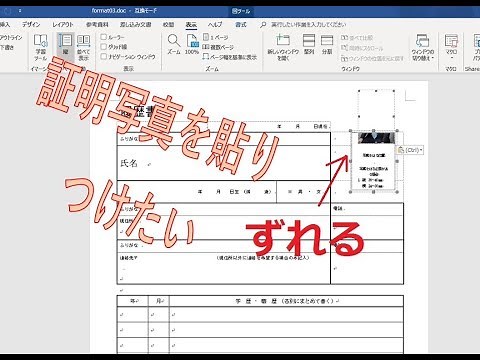Open the 書式 format tab
This screenshot has height=360, width=480.
[x=241, y=24]
